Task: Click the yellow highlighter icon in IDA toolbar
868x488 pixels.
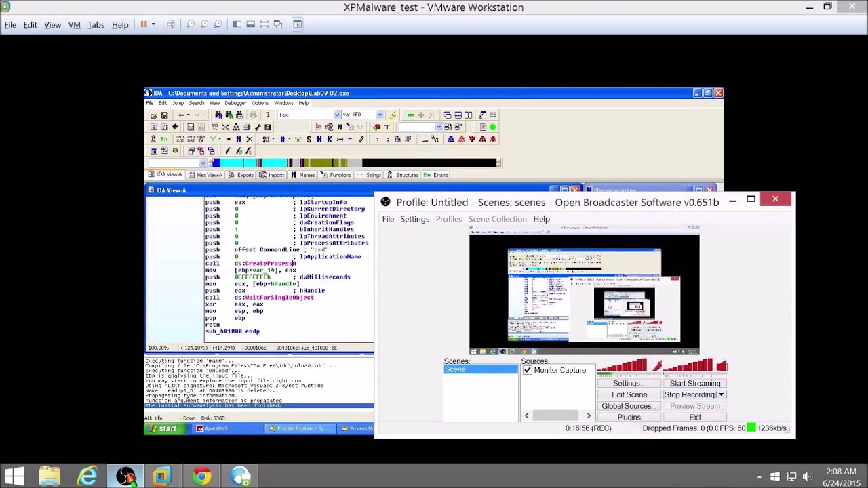Action: (393, 115)
